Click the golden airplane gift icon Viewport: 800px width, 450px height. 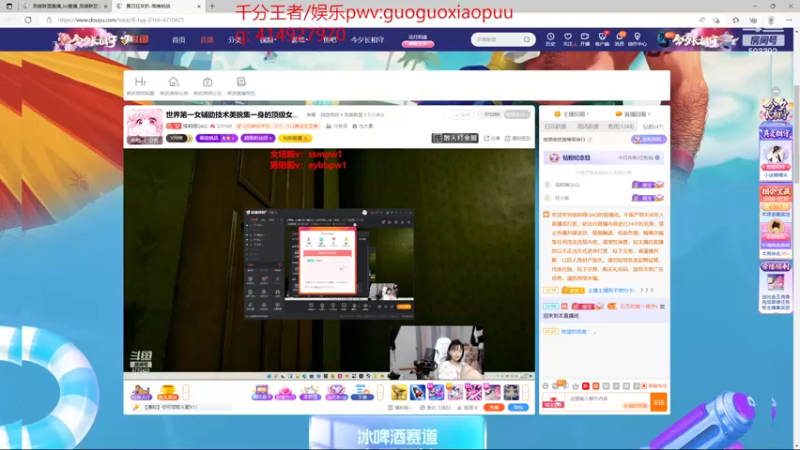coord(399,392)
